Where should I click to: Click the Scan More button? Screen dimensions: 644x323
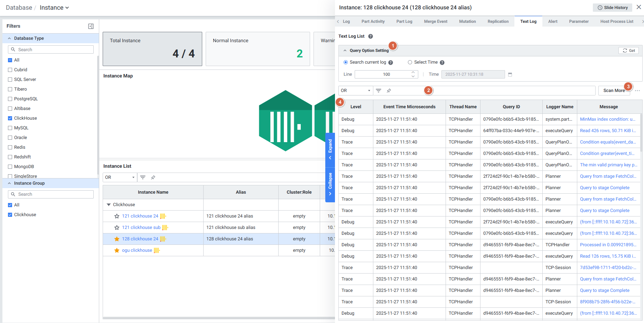[614, 91]
